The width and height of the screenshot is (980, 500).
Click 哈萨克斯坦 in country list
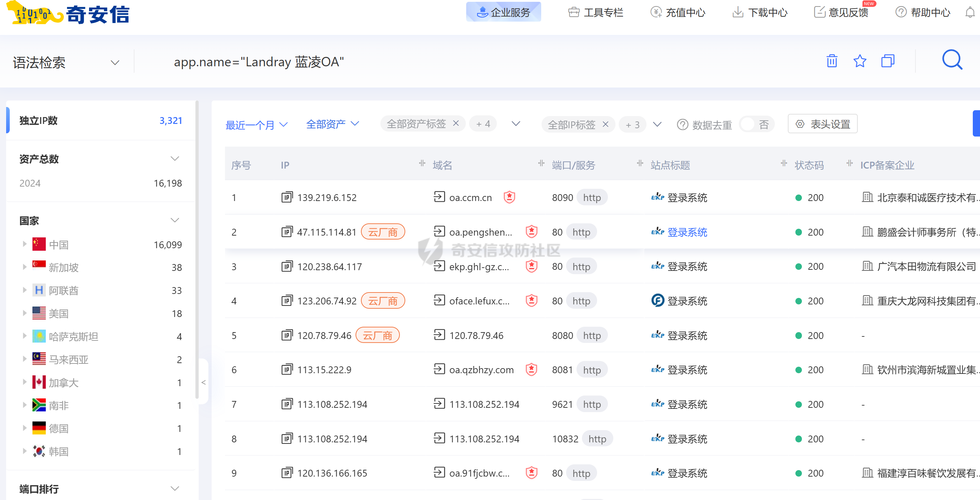(74, 336)
